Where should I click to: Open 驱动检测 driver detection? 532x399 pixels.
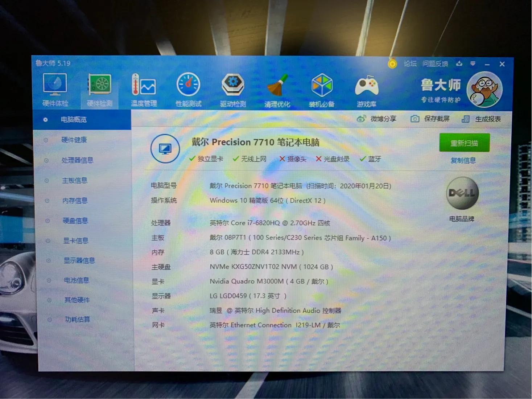[233, 91]
